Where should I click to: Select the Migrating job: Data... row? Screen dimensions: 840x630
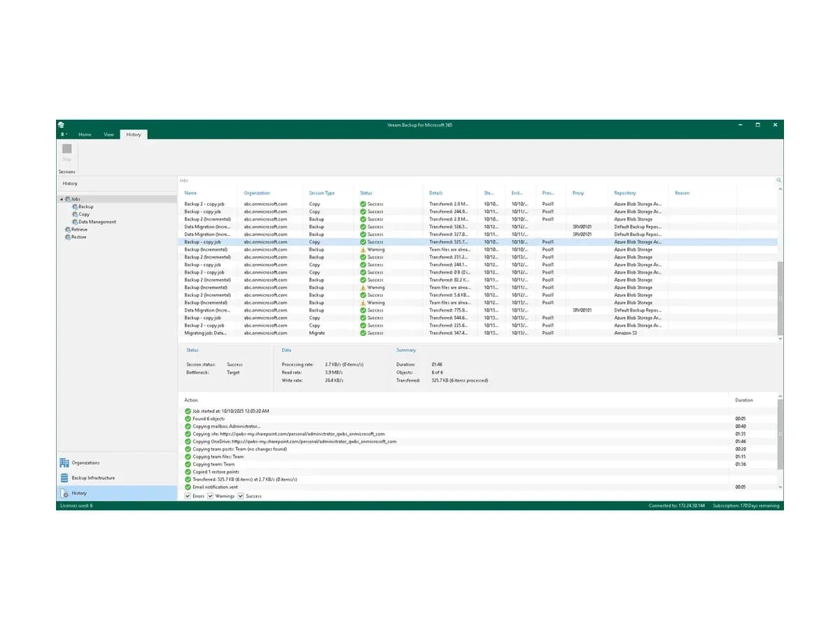(x=478, y=333)
